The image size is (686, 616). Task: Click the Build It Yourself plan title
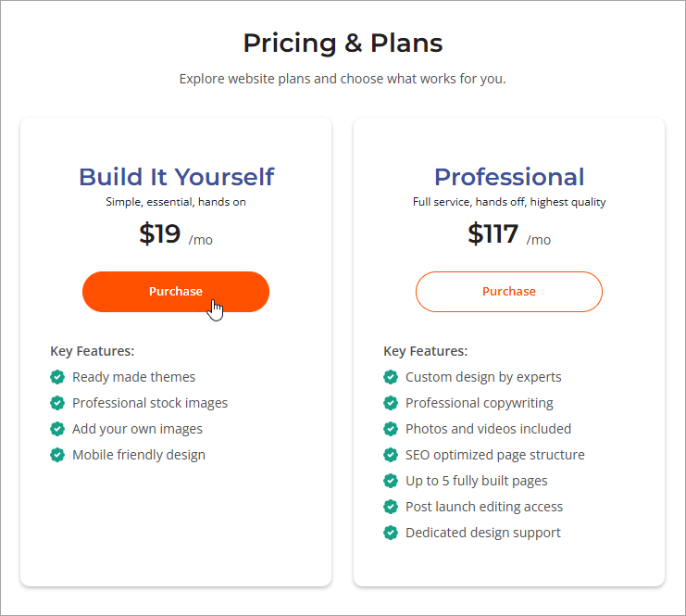click(x=176, y=177)
